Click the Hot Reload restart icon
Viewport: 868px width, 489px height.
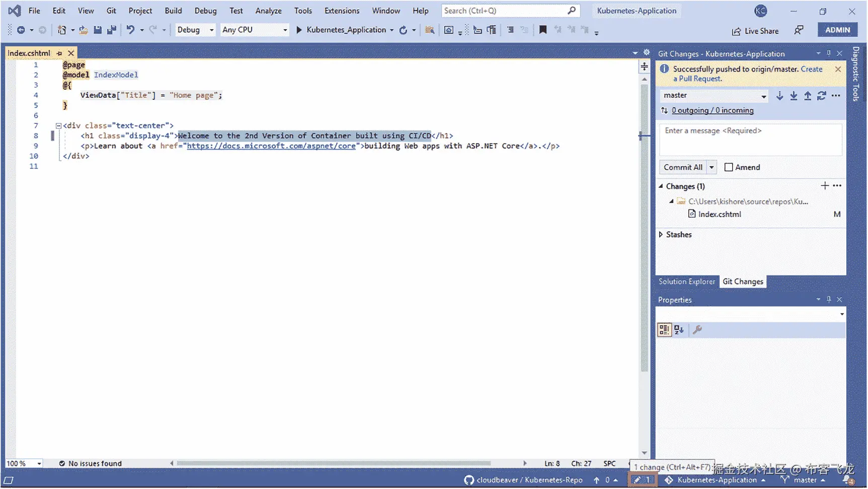[x=403, y=30]
